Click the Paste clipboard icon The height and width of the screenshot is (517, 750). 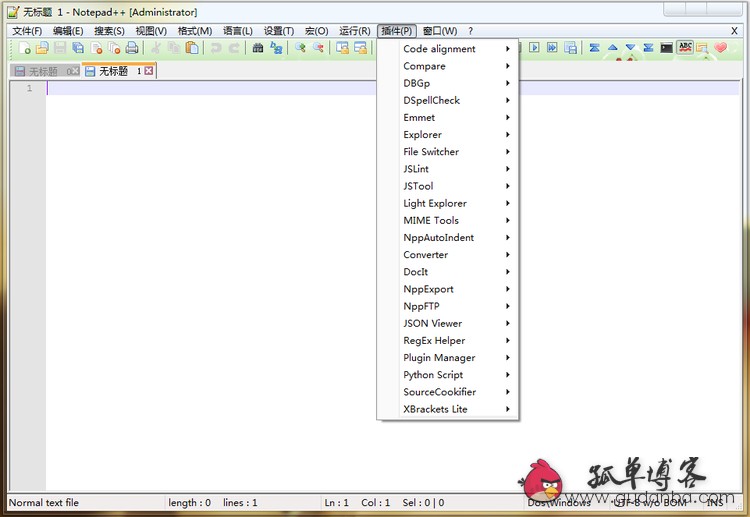192,48
